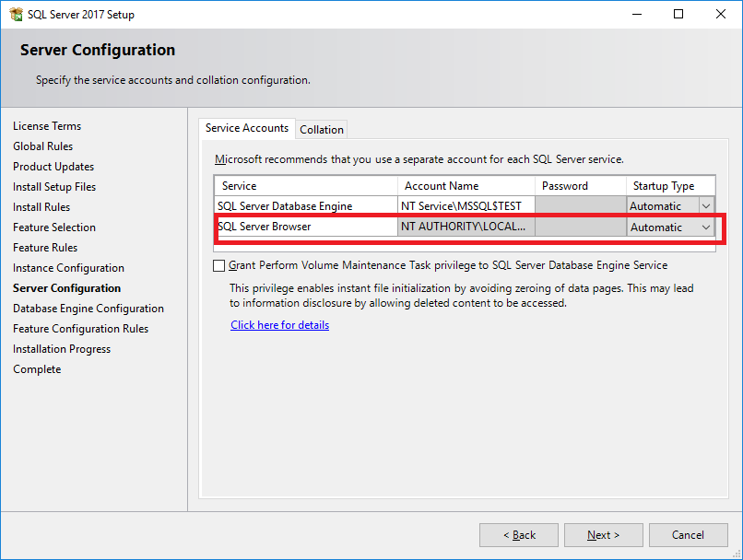
Task: Select Feature Selection step
Action: pos(54,227)
